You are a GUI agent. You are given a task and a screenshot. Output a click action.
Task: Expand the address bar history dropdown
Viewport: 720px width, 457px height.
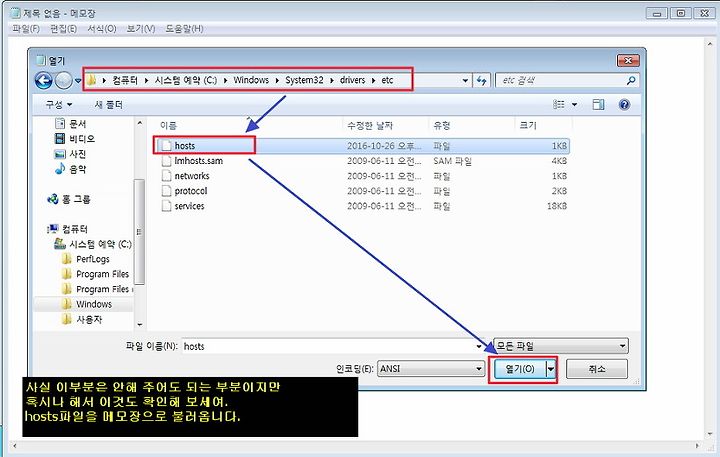pyautogui.click(x=465, y=81)
